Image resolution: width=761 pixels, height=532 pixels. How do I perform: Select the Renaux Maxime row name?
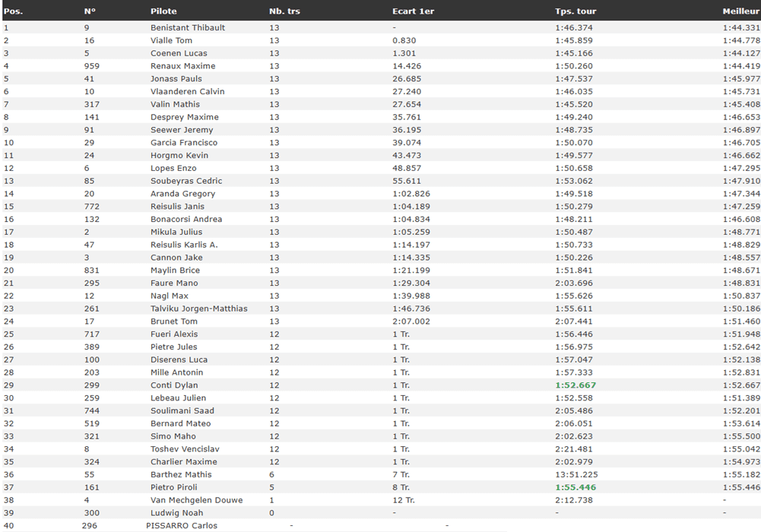pyautogui.click(x=182, y=66)
